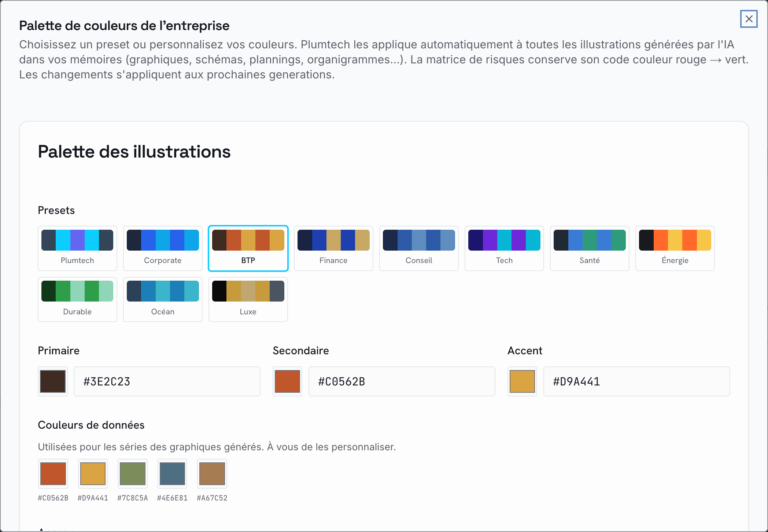Close the company color palette dialog

pos(749,19)
